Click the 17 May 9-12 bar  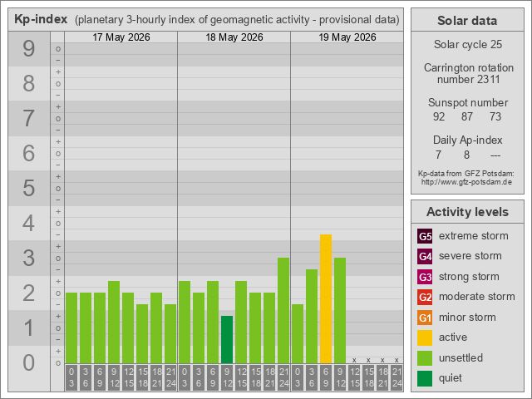(x=114, y=322)
